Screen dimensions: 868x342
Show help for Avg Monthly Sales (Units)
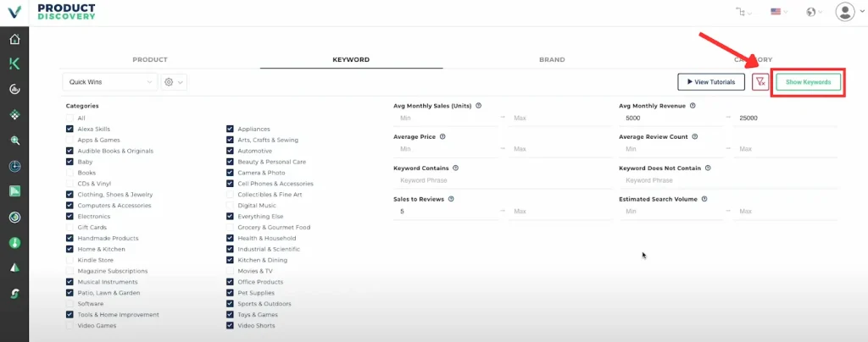[478, 106]
